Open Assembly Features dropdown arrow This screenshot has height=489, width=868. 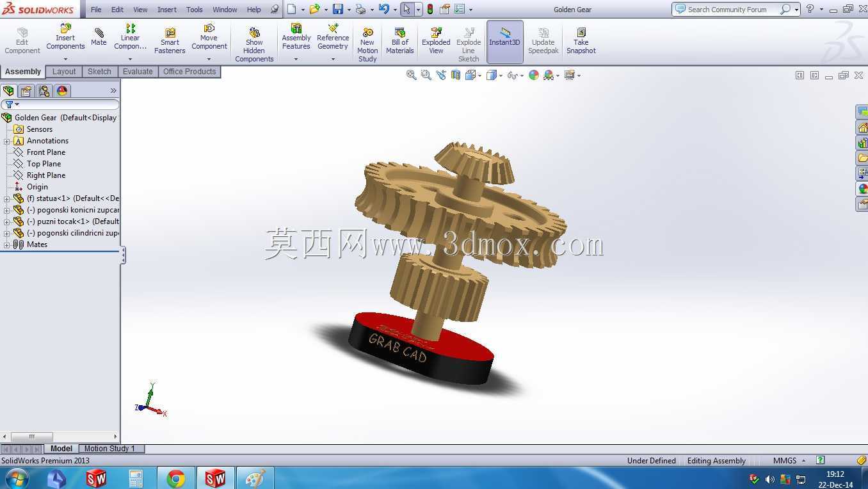296,59
